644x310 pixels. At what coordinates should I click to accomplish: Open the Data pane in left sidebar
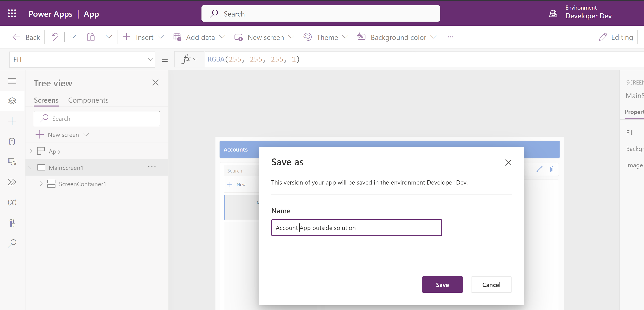[x=12, y=142]
